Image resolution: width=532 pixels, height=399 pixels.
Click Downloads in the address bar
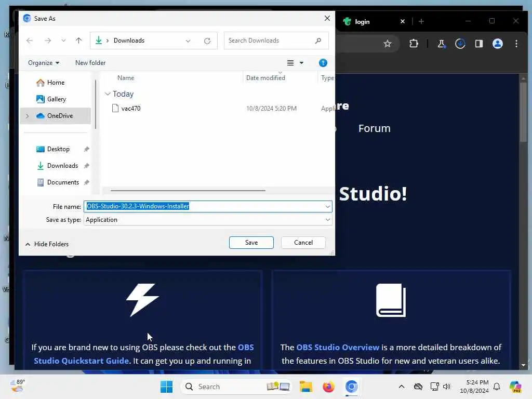[129, 41]
